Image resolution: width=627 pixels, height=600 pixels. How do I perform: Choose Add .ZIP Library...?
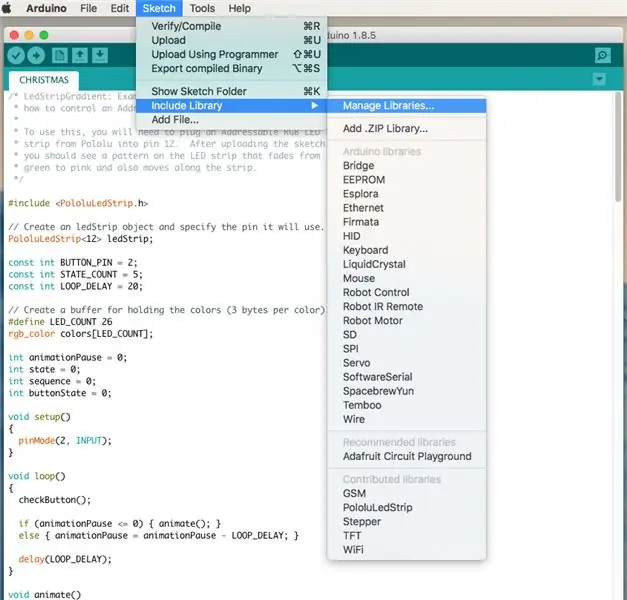tap(406, 128)
